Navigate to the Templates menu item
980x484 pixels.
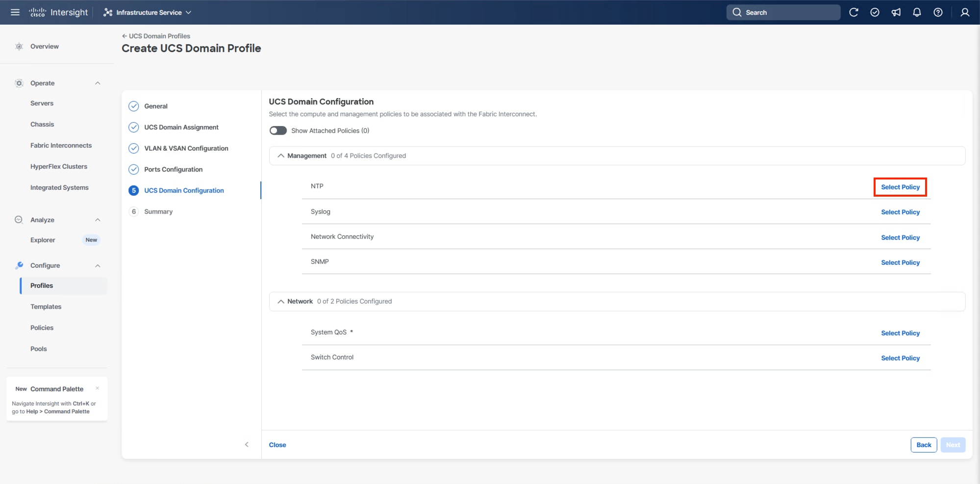click(x=46, y=306)
